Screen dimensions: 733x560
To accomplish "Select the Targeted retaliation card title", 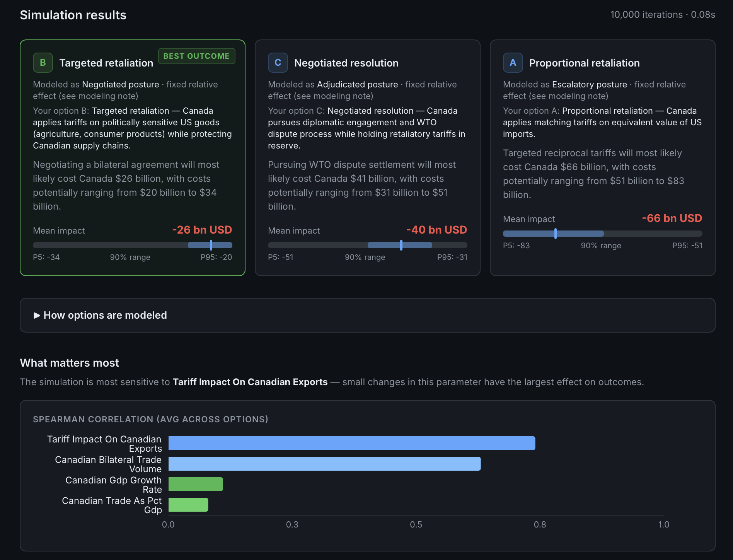I will tap(106, 63).
